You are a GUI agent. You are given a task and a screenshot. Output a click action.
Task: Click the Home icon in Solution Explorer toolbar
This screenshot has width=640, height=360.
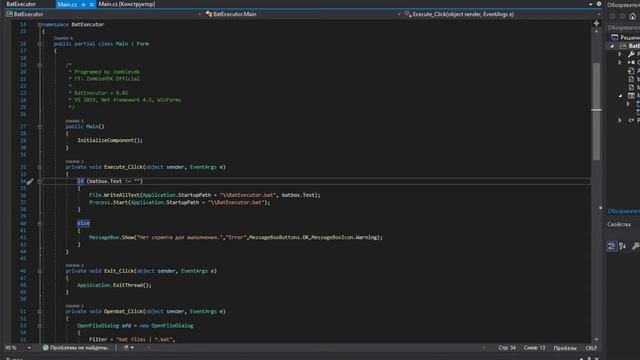tap(633, 16)
